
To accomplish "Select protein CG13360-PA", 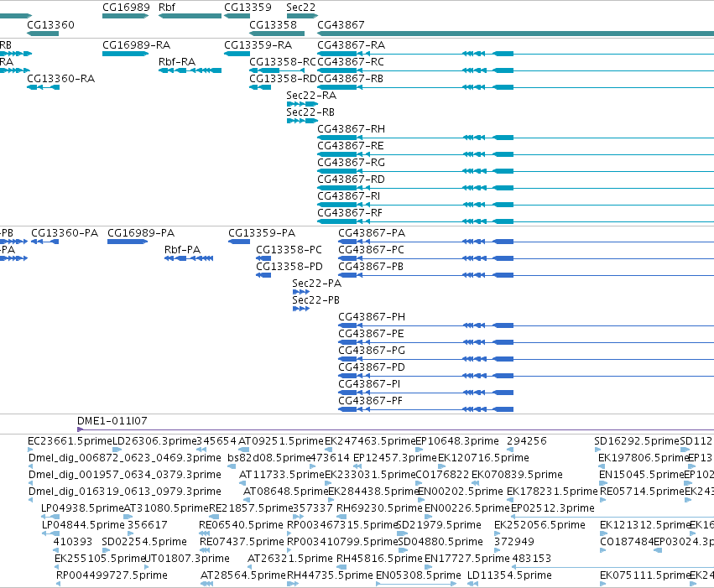I will 65,233.
